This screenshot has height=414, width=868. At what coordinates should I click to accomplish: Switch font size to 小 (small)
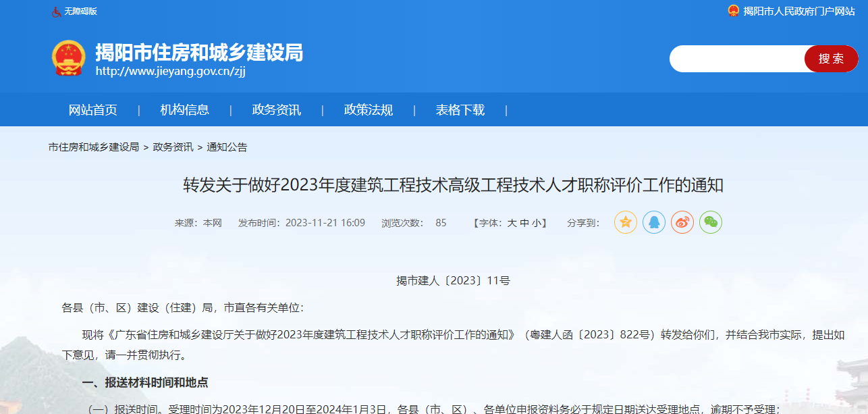click(x=535, y=223)
